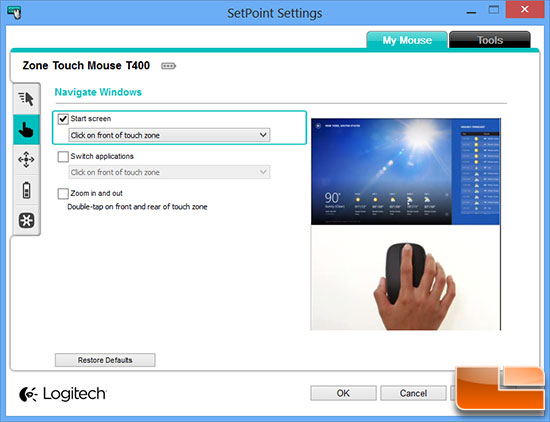550x422 pixels.
Task: Switch to the Tools tab
Action: 490,40
